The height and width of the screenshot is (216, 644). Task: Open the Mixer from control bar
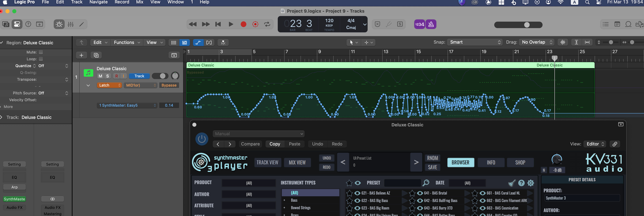[x=71, y=24]
